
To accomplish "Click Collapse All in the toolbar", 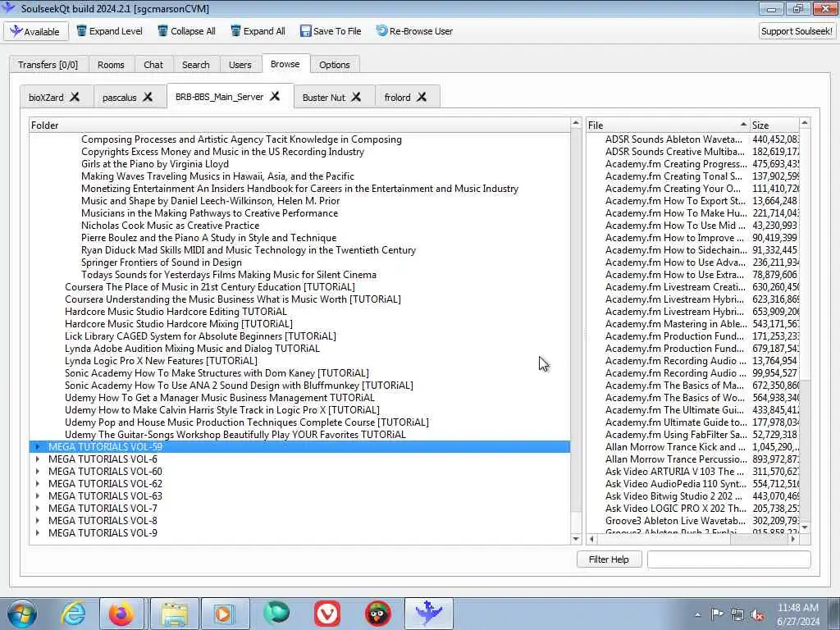I will 186,31.
